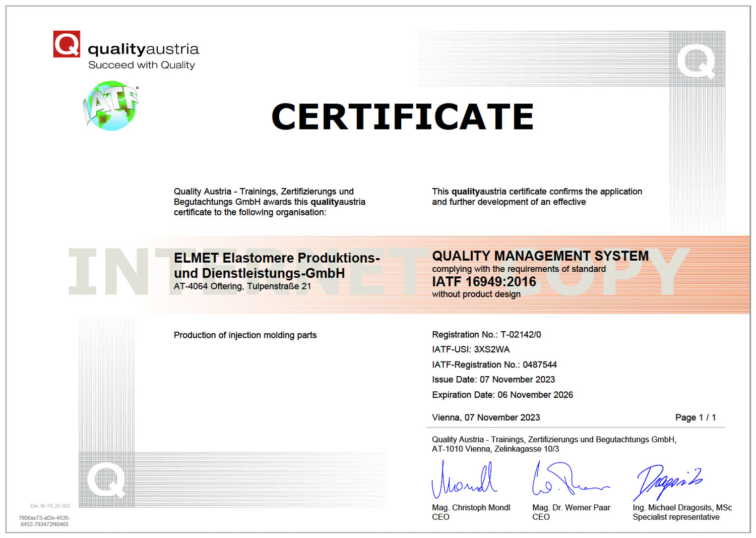Click the name 'Mag. Dr. Werner Paar'

point(571,508)
